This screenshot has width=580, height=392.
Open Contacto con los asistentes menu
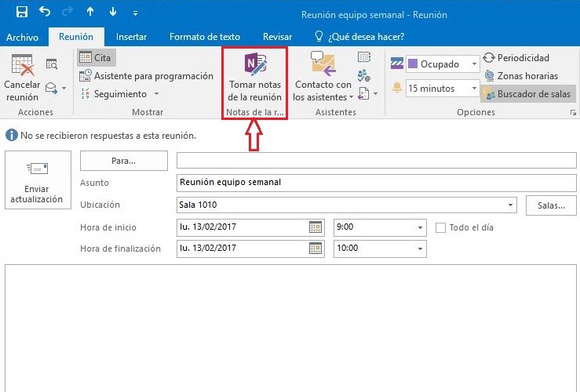[323, 78]
